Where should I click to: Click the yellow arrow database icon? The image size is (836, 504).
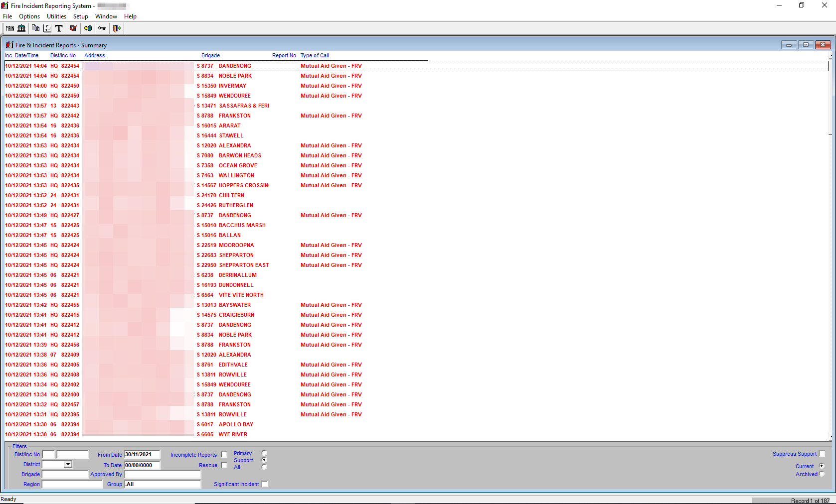[88, 28]
